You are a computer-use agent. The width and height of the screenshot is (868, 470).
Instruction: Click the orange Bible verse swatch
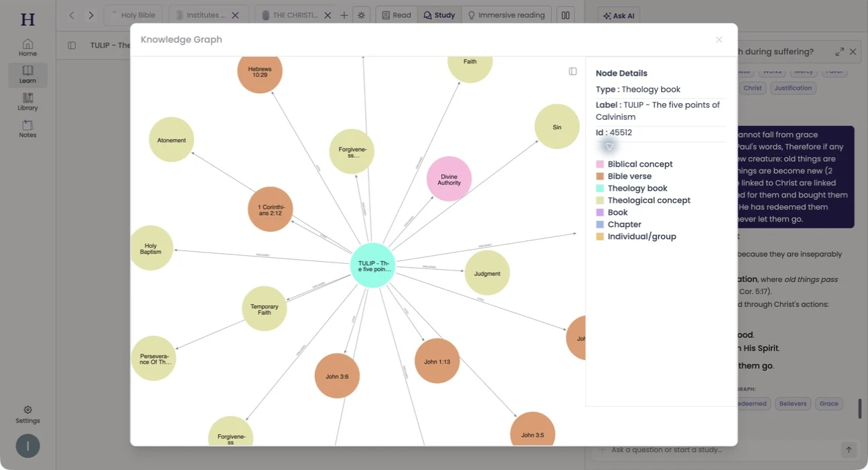[x=600, y=176]
